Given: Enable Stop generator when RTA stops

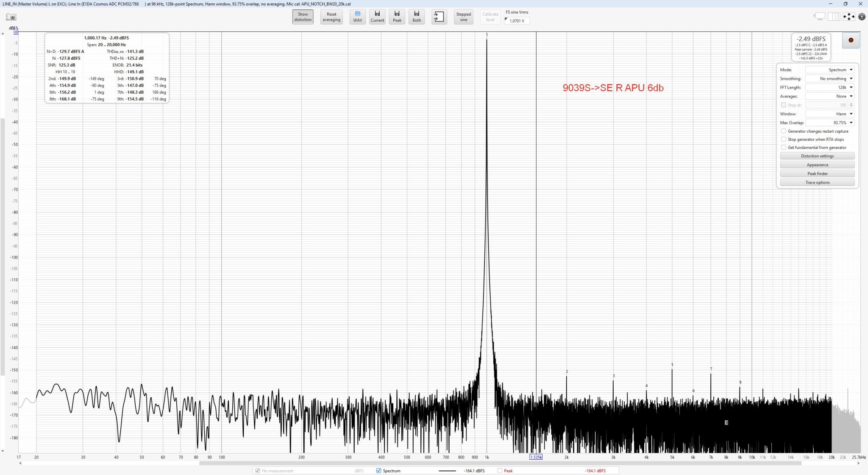Looking at the screenshot, I should [x=783, y=139].
